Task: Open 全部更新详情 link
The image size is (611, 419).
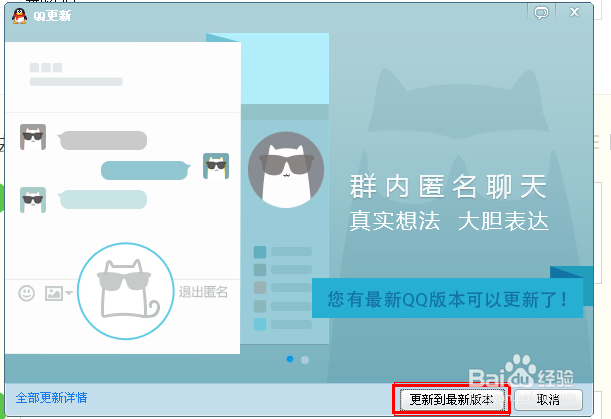Action: (x=51, y=398)
